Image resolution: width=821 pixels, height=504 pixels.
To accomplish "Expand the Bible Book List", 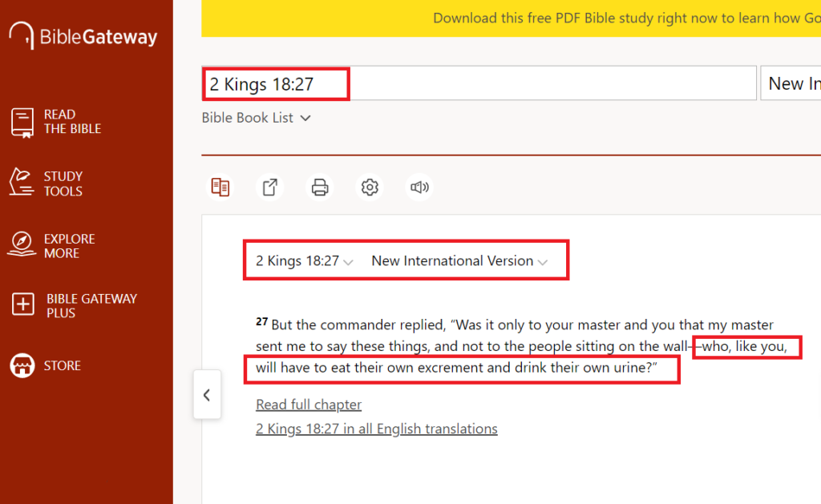I will click(x=257, y=118).
